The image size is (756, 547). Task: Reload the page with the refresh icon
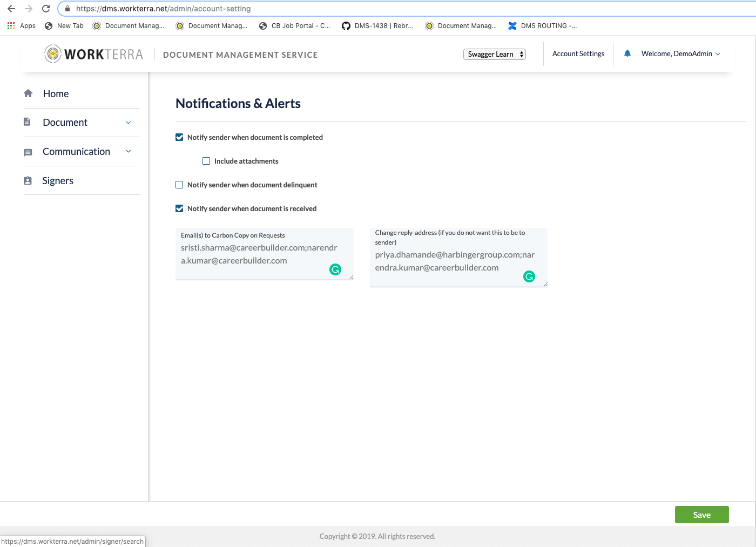(46, 9)
